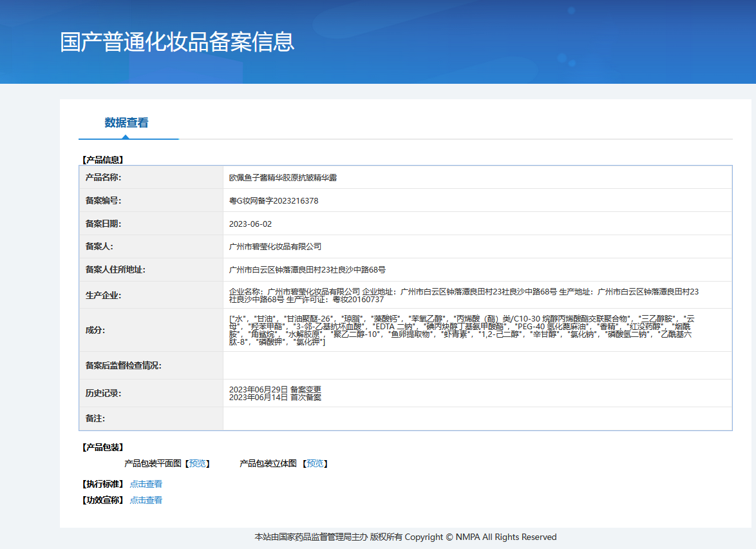
Task: Click the filer name 广州市碧莹化妆品有限公司
Action: [x=275, y=246]
